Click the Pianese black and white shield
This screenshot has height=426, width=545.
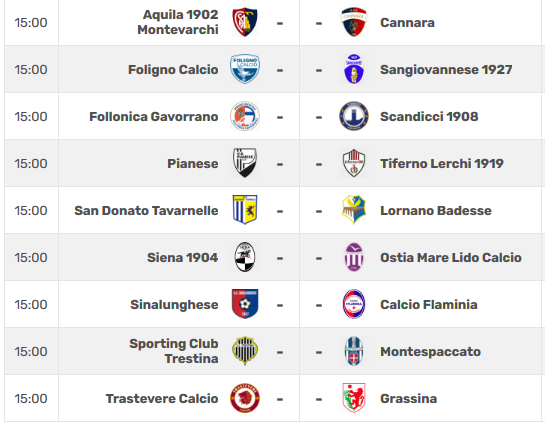[x=245, y=163]
